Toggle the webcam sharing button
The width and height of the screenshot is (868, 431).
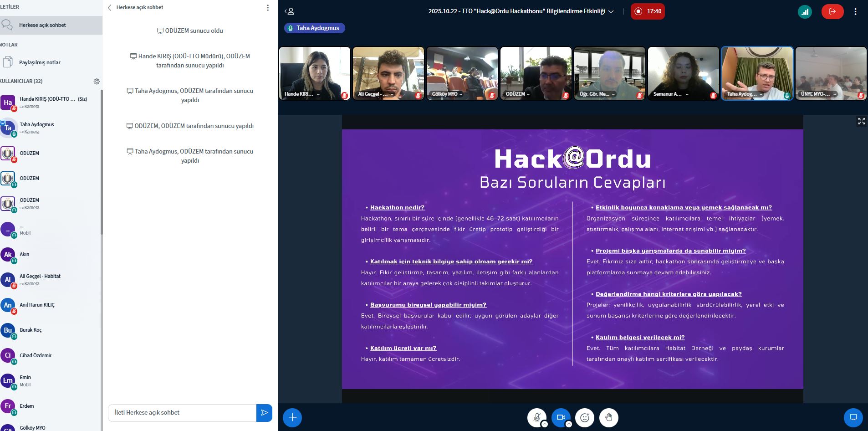coord(561,417)
